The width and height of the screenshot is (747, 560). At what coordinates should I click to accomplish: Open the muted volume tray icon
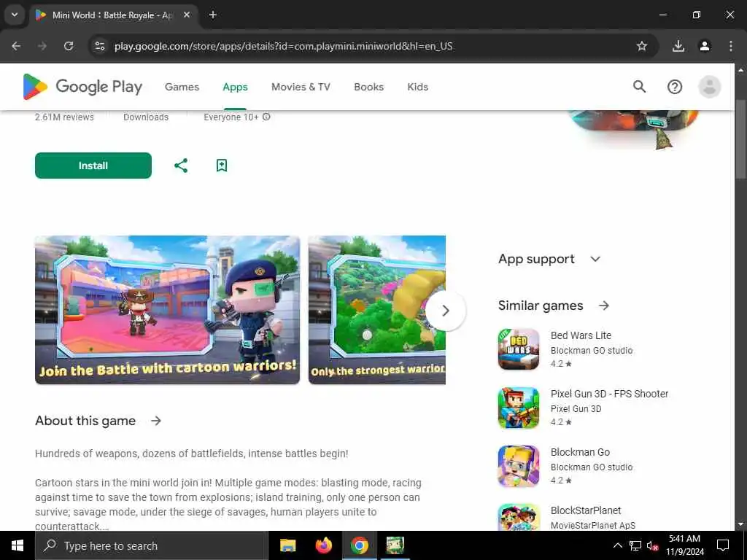click(x=652, y=545)
